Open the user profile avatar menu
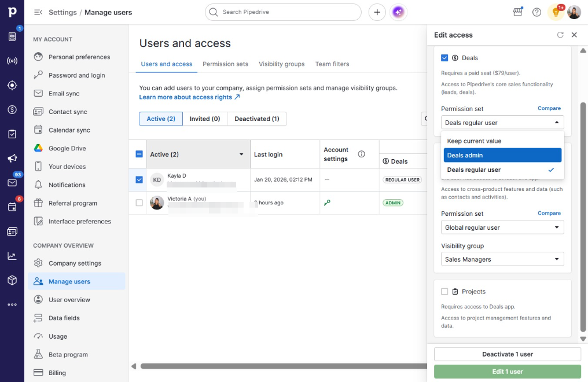The height and width of the screenshot is (382, 588). (x=574, y=12)
